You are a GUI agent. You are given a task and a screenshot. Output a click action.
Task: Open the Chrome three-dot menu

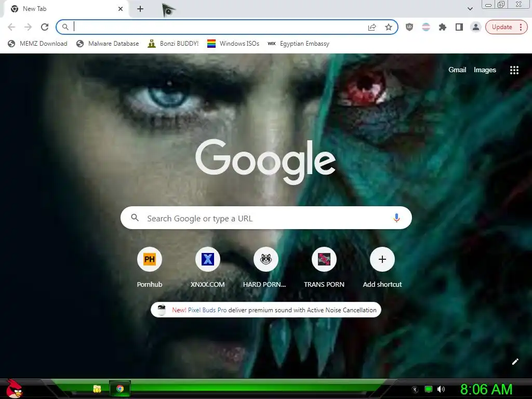521,27
